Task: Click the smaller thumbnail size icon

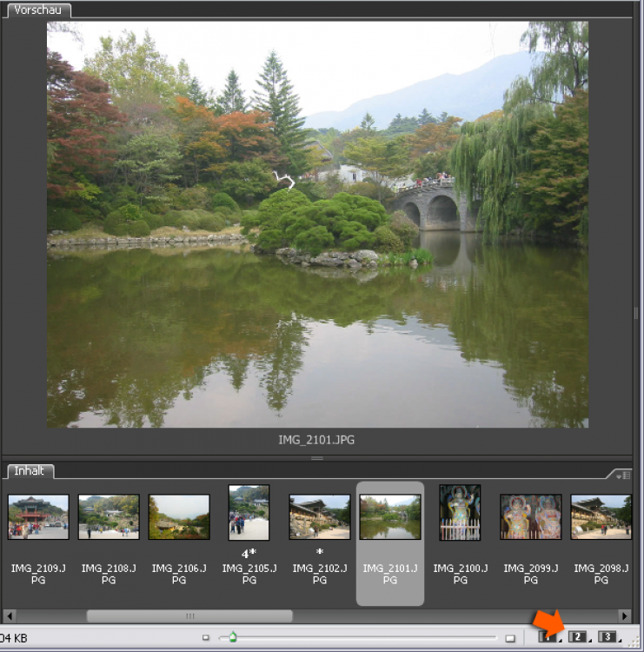Action: point(206,638)
